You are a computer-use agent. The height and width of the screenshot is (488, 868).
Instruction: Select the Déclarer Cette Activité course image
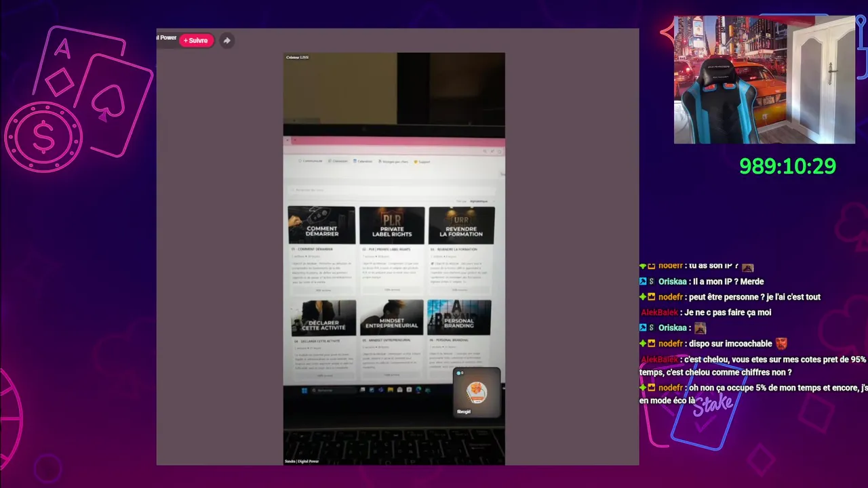[x=323, y=317]
